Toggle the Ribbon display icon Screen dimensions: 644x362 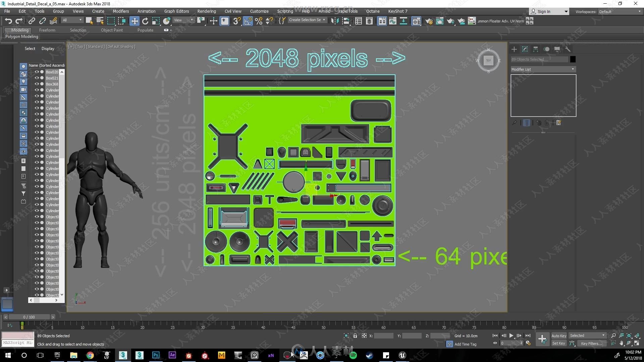pyautogui.click(x=382, y=21)
